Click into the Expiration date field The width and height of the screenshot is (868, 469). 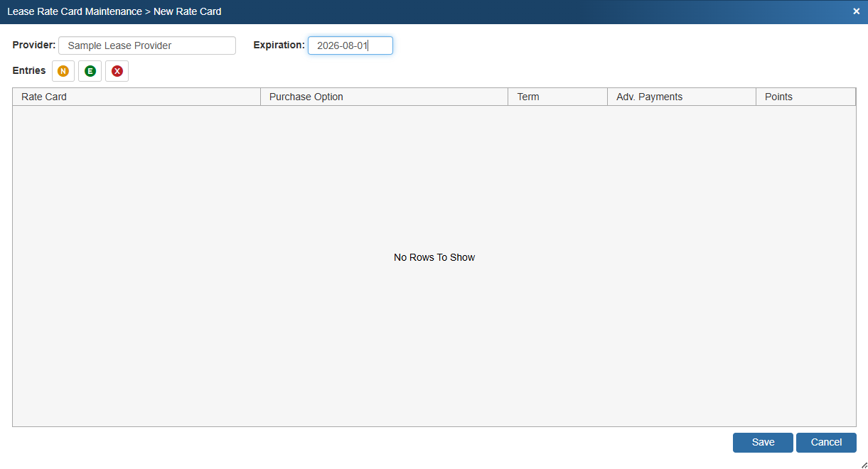click(x=350, y=45)
